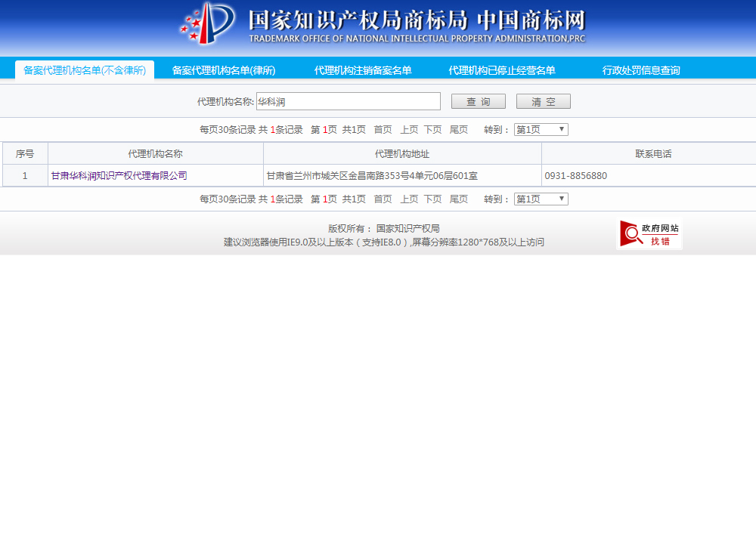Click the 版权所有 国家知识产权局 footer text

[x=384, y=229]
